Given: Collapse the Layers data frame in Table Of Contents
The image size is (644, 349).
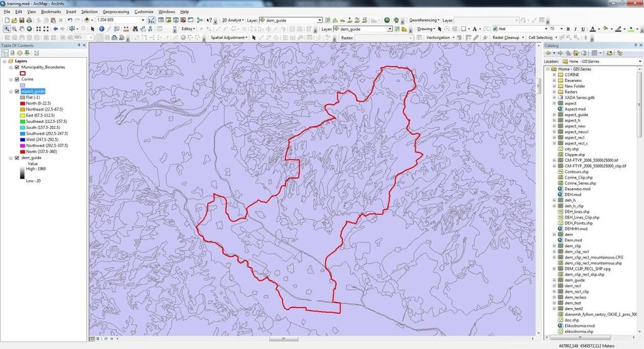Looking at the screenshot, I should pyautogui.click(x=4, y=61).
